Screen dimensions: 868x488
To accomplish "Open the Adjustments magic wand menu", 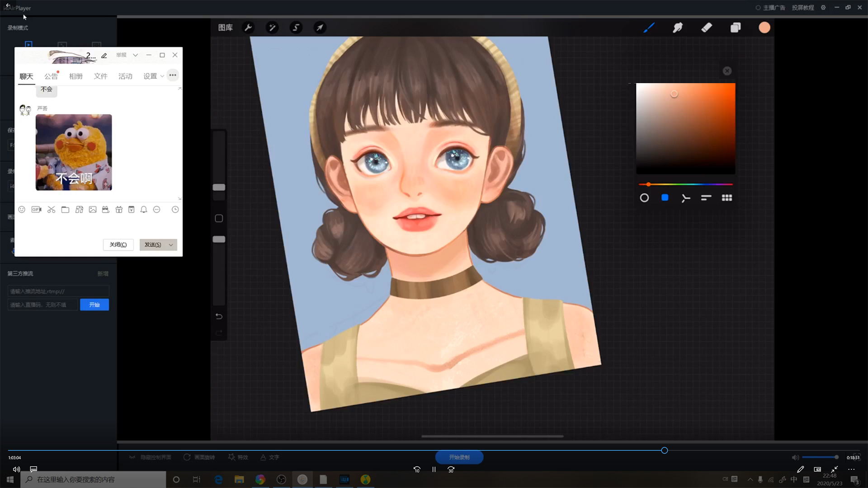I will 272,28.
